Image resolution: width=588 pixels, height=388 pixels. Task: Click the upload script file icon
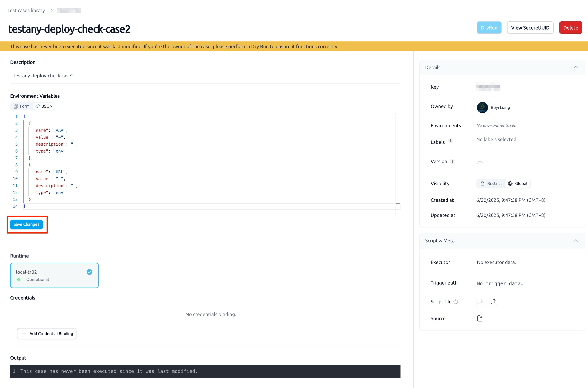(494, 301)
